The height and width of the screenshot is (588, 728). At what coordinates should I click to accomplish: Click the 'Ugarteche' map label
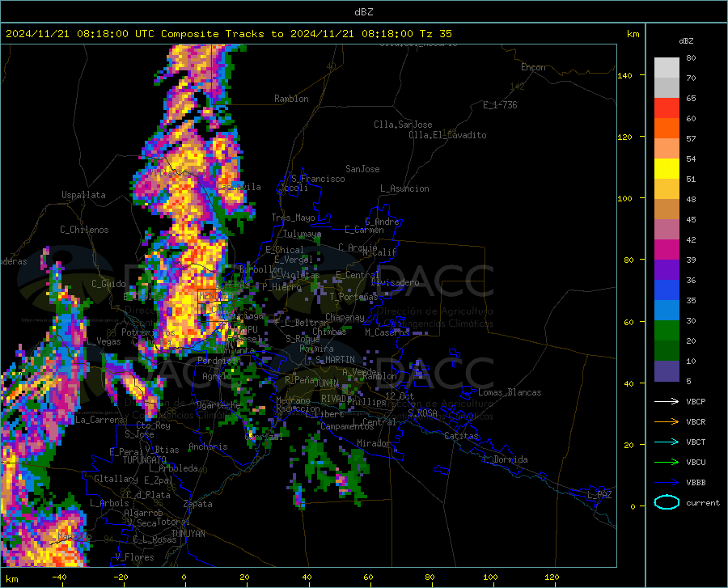(218, 405)
